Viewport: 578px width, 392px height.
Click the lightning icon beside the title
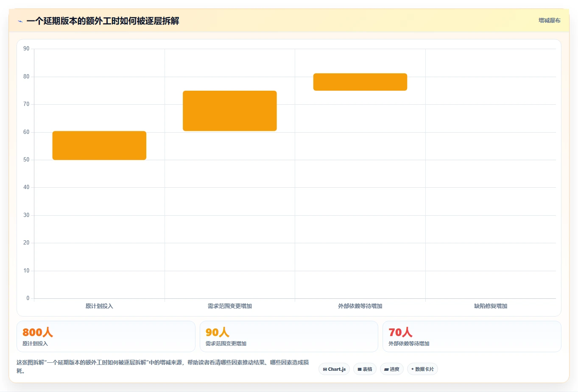(20, 21)
